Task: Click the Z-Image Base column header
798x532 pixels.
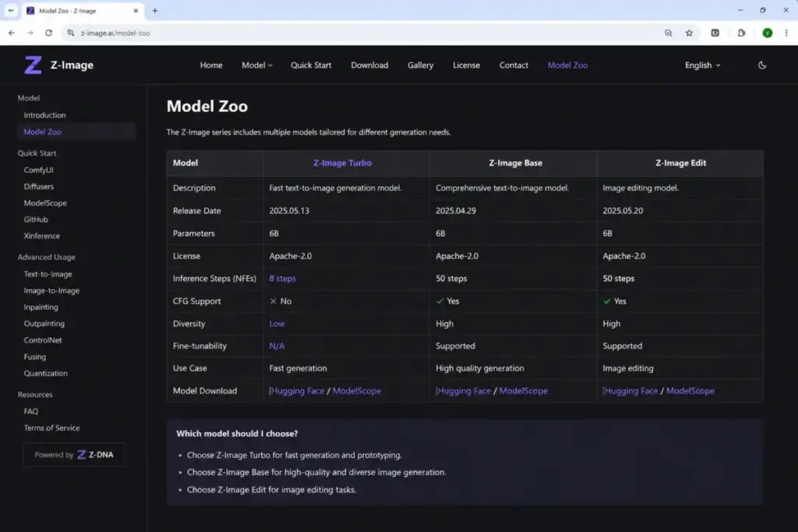Action: pos(516,163)
